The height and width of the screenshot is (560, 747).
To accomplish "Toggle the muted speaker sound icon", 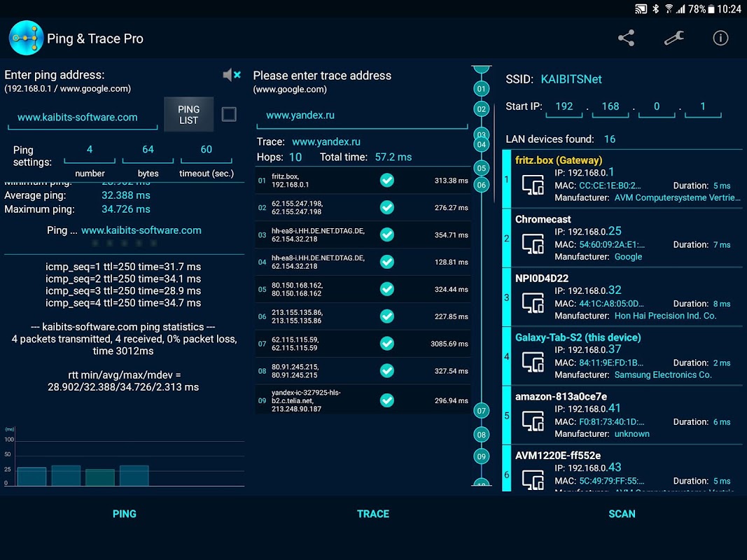I will click(x=232, y=75).
